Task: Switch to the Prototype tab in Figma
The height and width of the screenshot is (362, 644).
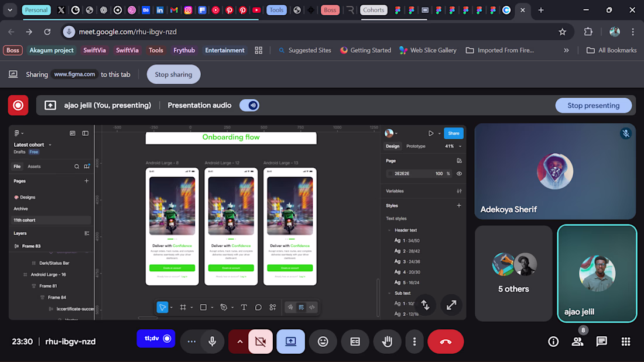Action: coord(416,146)
